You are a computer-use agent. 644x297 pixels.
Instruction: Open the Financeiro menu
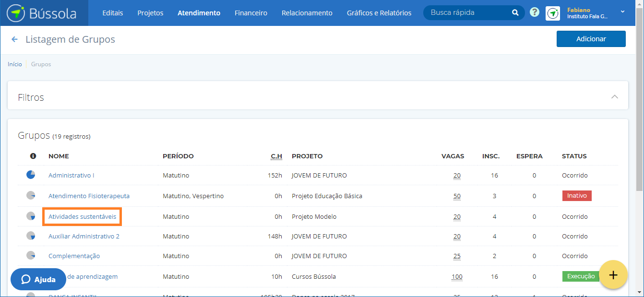coord(250,13)
